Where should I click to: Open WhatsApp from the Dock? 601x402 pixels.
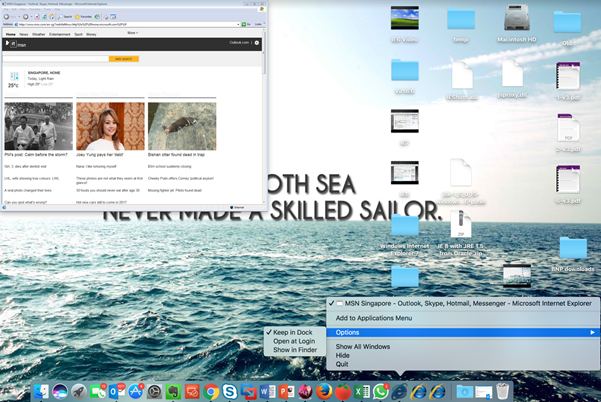tap(380, 390)
